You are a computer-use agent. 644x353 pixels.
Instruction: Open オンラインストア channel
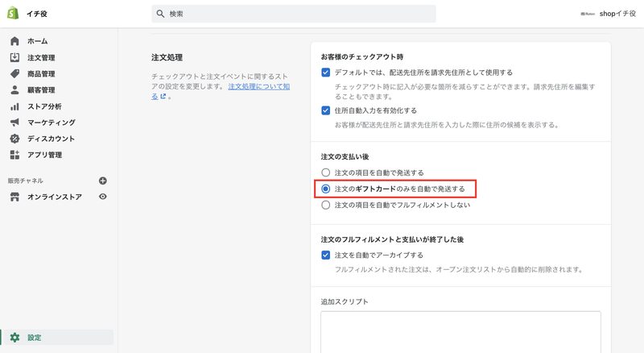54,197
